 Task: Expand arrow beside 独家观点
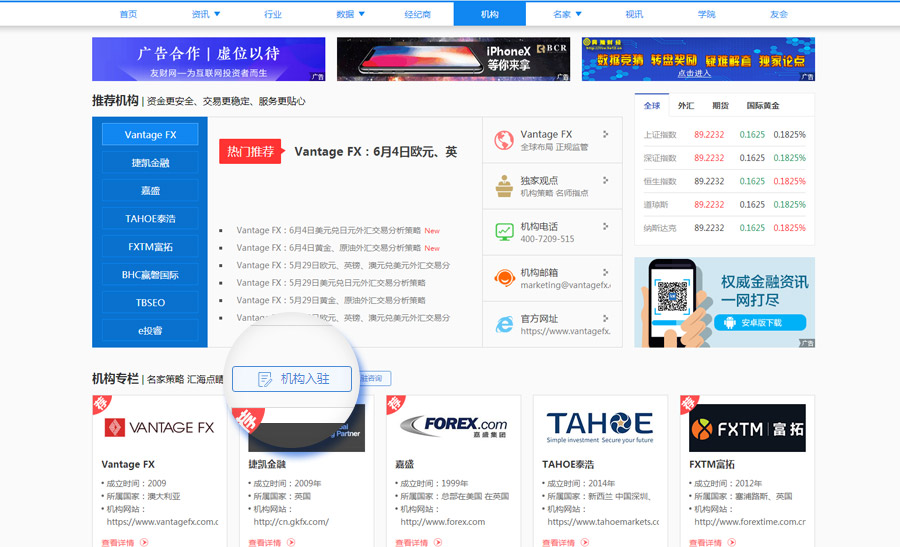point(605,180)
